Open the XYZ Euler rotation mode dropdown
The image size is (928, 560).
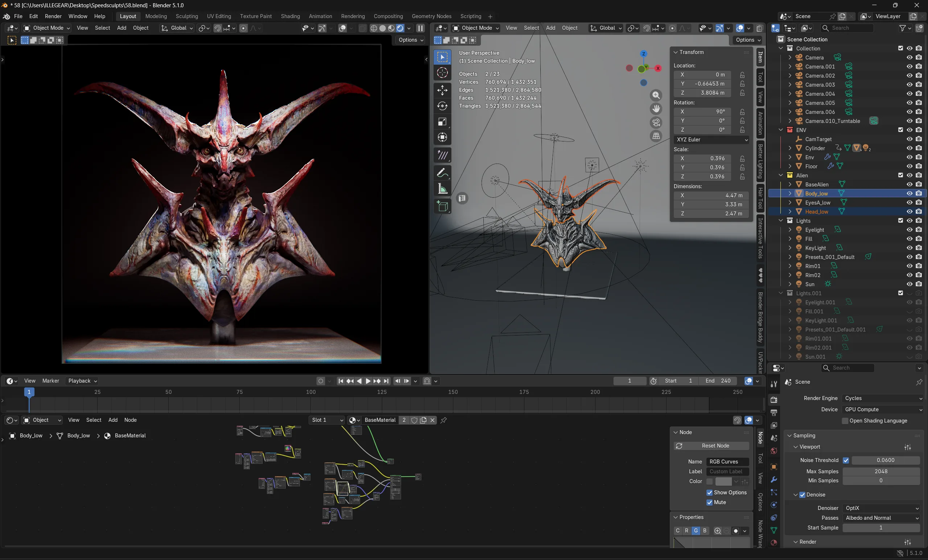point(711,139)
